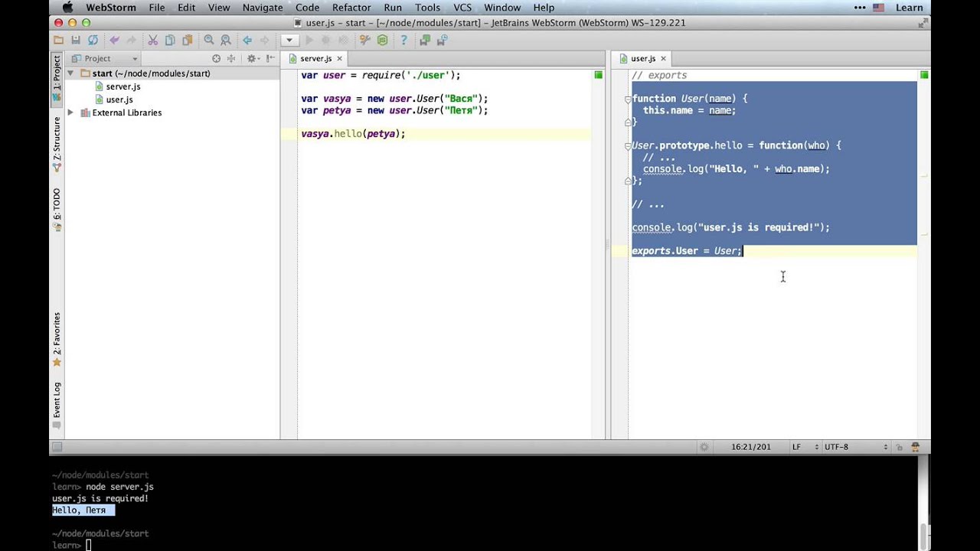The height and width of the screenshot is (551, 980).
Task: Open the run configuration dropdown
Action: pos(289,40)
